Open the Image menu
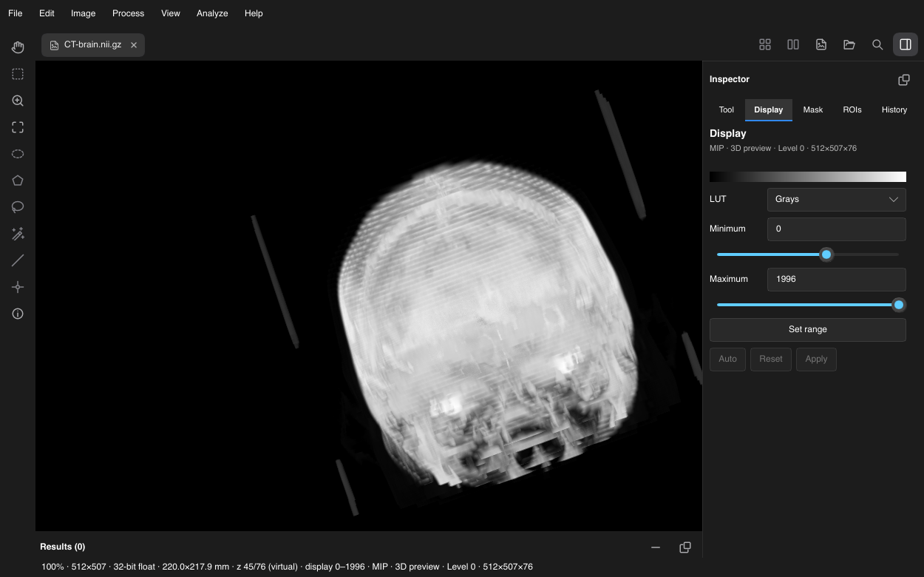Viewport: 924px width, 577px height. tap(83, 13)
